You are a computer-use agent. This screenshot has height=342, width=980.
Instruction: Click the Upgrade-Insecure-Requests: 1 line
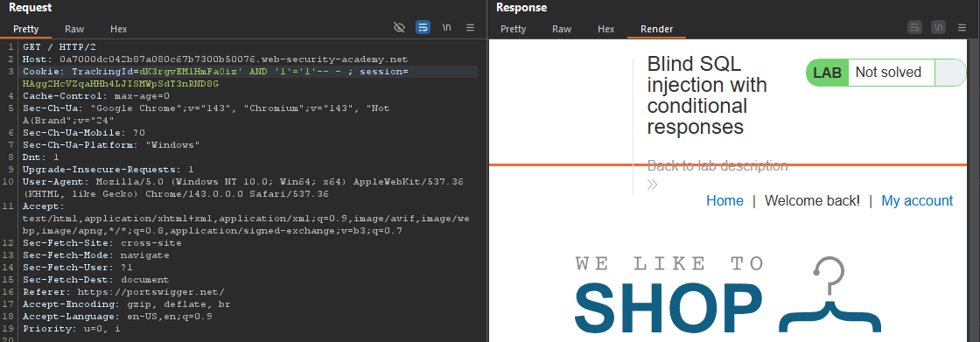108,170
